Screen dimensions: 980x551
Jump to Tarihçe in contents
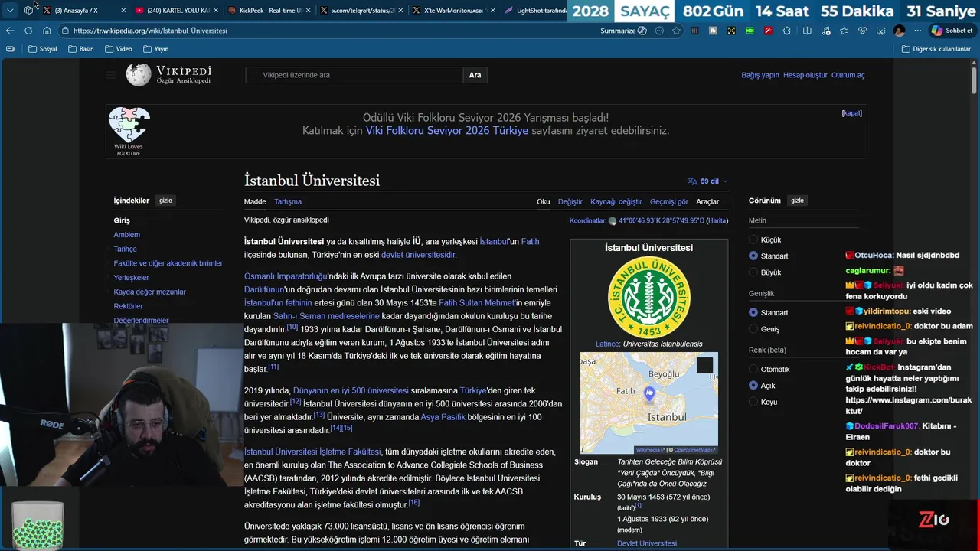(x=126, y=249)
